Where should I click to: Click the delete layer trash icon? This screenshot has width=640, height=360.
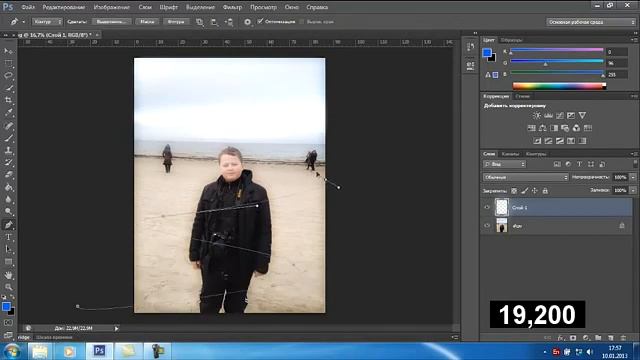coord(623,338)
